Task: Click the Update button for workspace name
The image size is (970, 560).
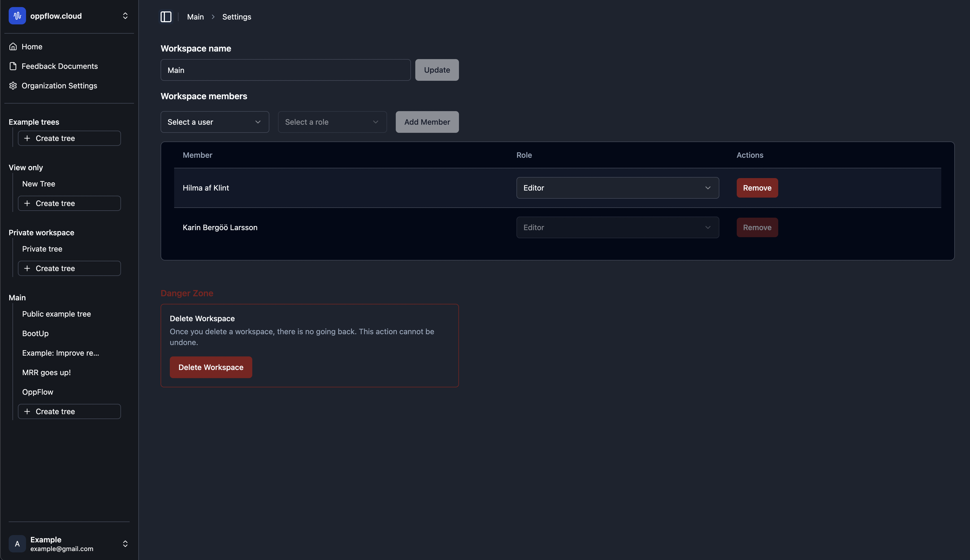Action: point(437,70)
